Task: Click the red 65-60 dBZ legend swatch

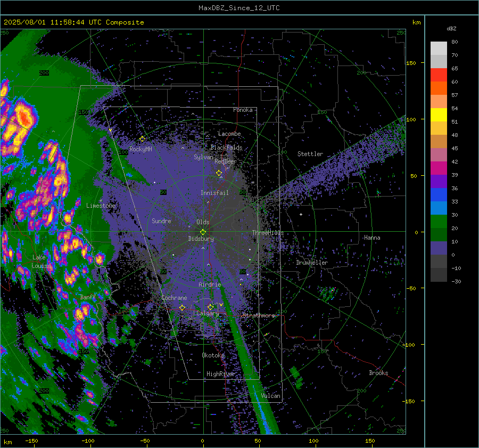Action: (439, 75)
